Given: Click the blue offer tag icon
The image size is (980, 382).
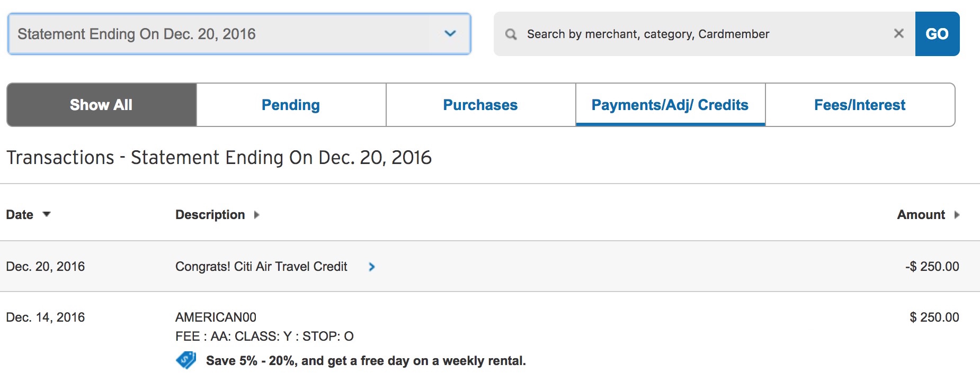Looking at the screenshot, I should [186, 360].
